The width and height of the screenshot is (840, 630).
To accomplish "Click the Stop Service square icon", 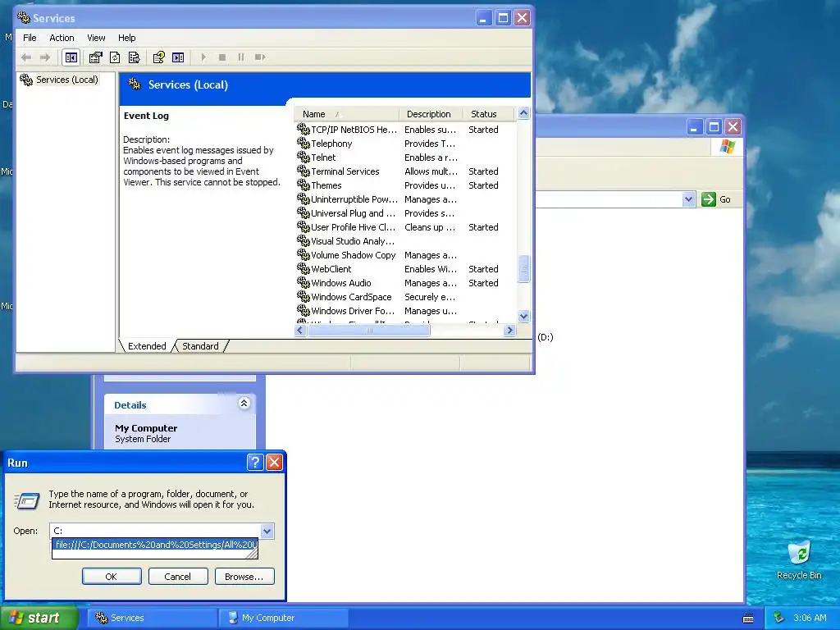I will tap(222, 57).
